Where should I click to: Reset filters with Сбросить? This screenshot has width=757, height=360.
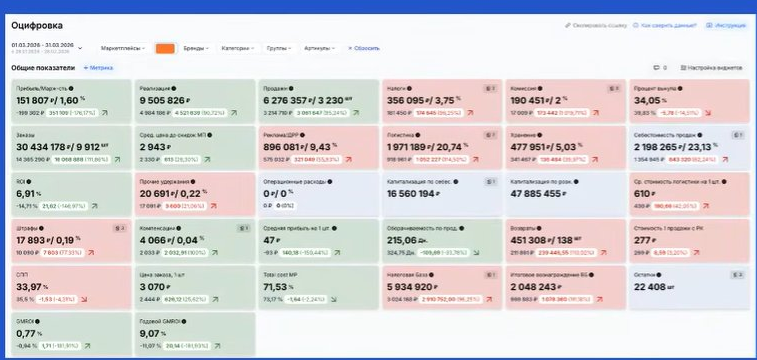tap(364, 48)
